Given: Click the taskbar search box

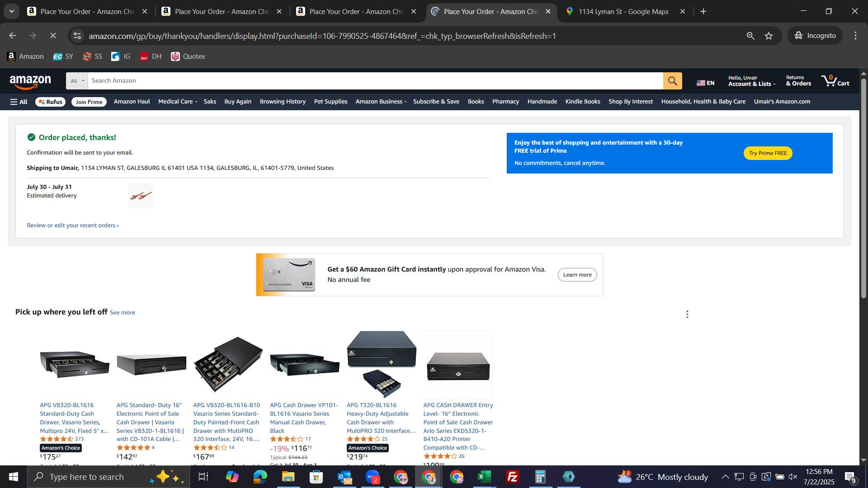Looking at the screenshot, I should (108, 477).
